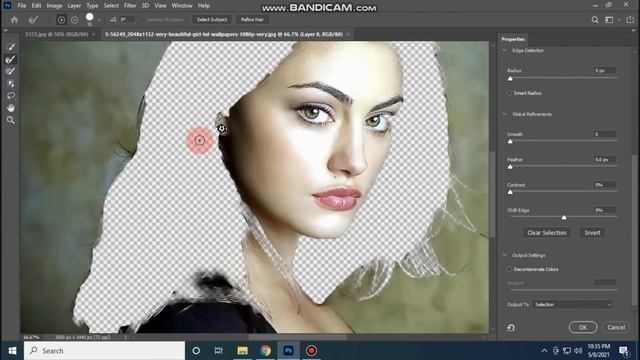Open the Filter menu
The image size is (640, 360).
coord(130,6)
